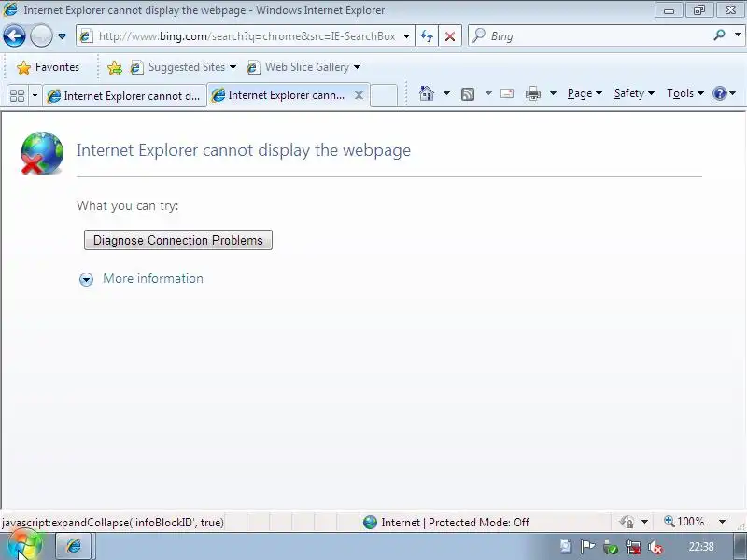Go to the Home page icon
This screenshot has height=560, width=747.
(x=427, y=93)
